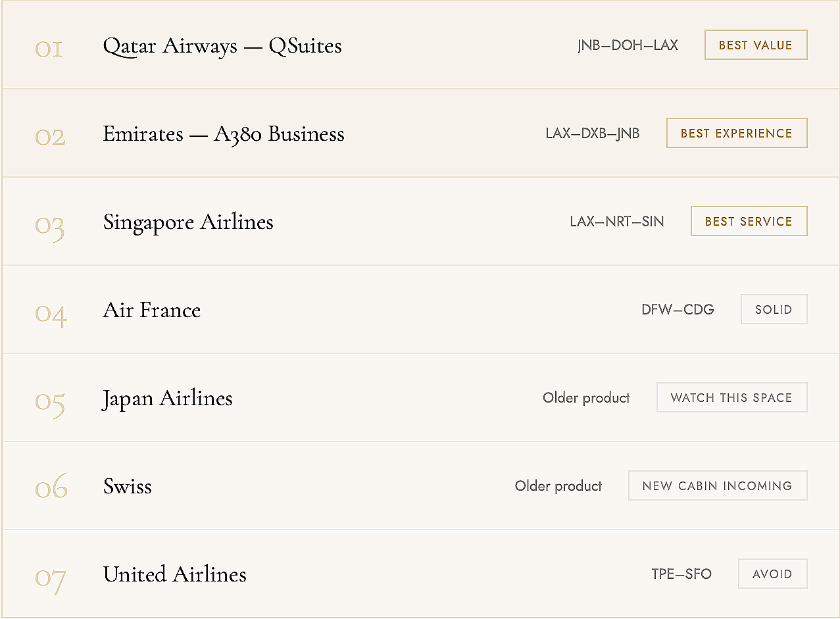This screenshot has width=840, height=619.
Task: Click the WATCH THIS SPACE tag
Action: point(731,397)
